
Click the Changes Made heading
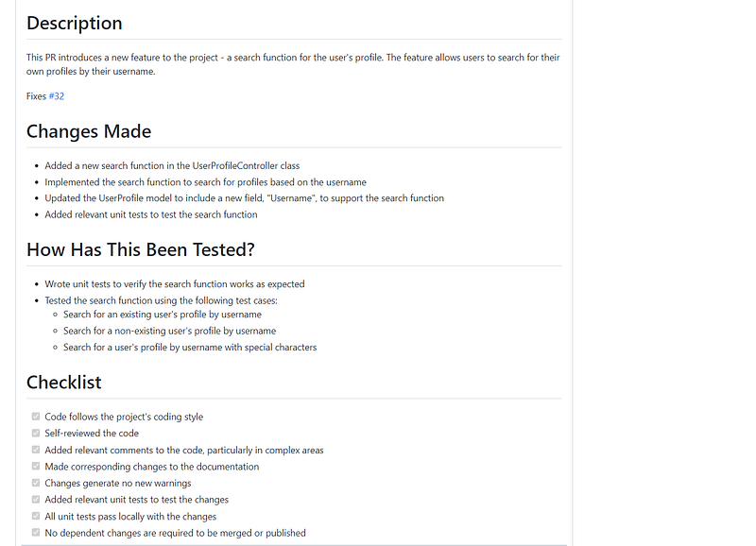tap(89, 131)
